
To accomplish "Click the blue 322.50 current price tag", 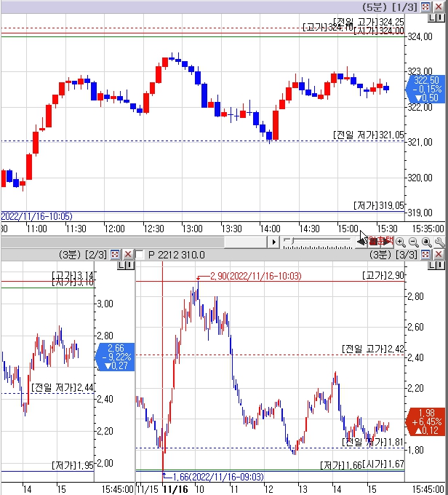I will (x=425, y=89).
